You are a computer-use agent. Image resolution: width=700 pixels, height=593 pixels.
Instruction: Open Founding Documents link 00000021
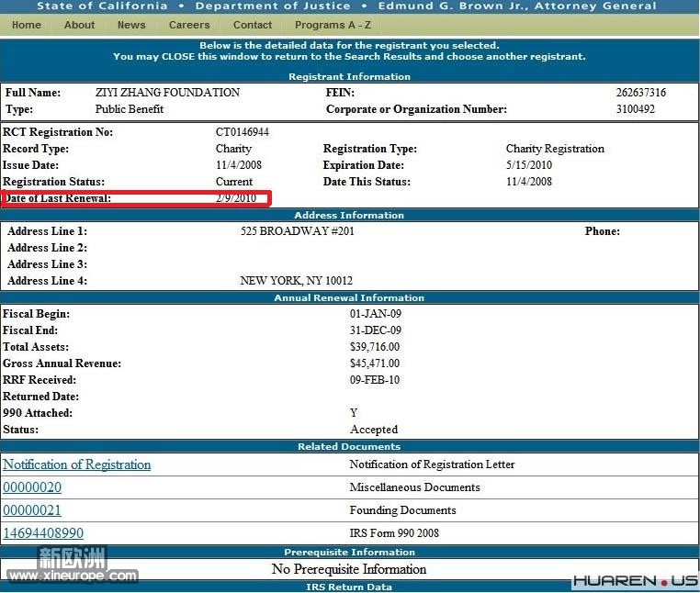point(32,510)
